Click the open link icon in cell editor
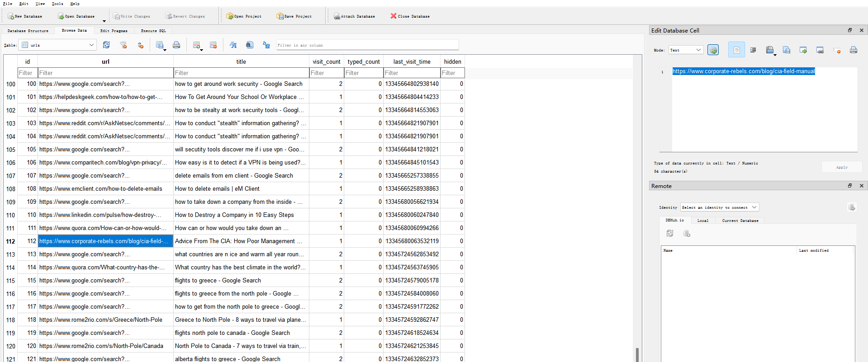868x362 pixels. pyautogui.click(x=820, y=50)
